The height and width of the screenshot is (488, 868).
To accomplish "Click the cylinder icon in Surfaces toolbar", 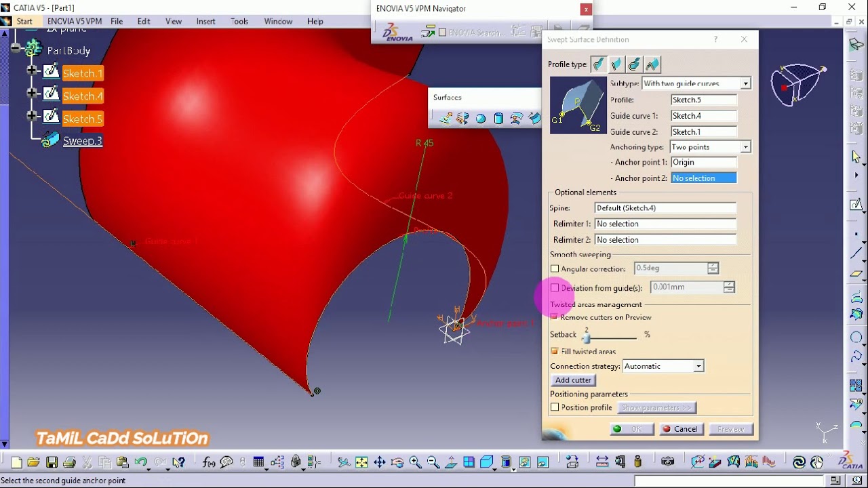I will [499, 119].
